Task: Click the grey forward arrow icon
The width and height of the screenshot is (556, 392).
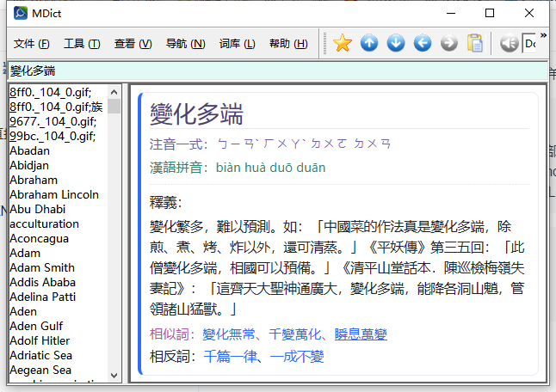Action: pos(449,43)
